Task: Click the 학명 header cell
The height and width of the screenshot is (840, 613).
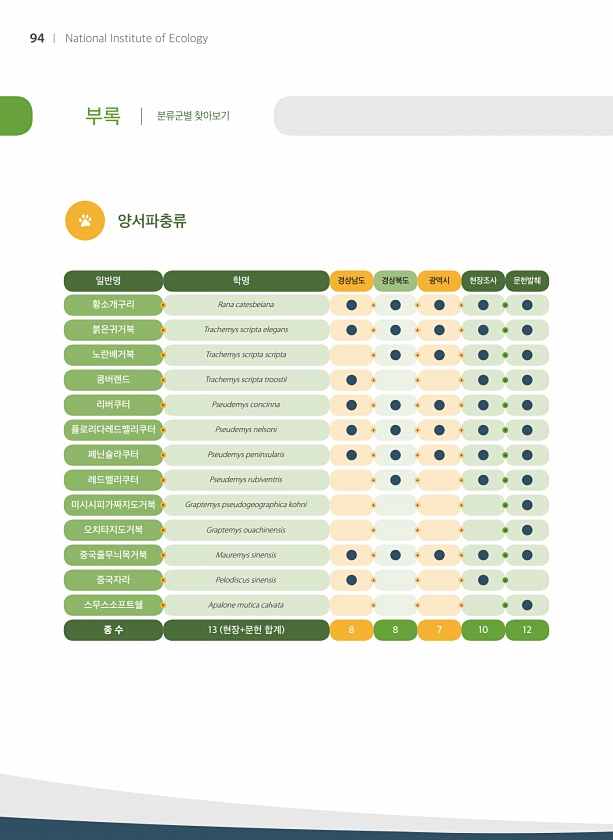Action: (246, 281)
